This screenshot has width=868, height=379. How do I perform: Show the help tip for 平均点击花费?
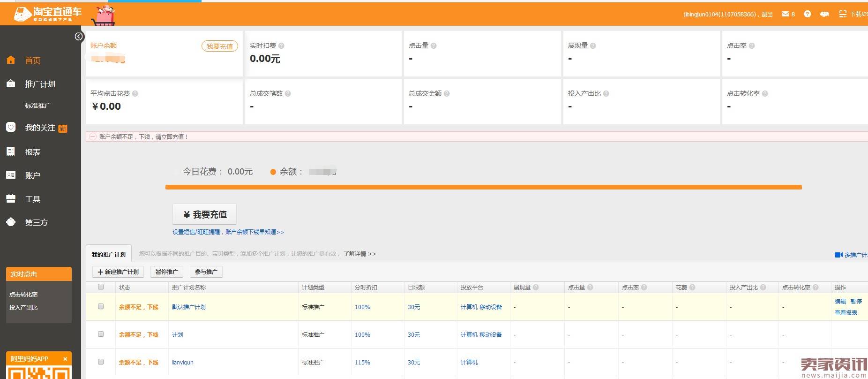[135, 93]
